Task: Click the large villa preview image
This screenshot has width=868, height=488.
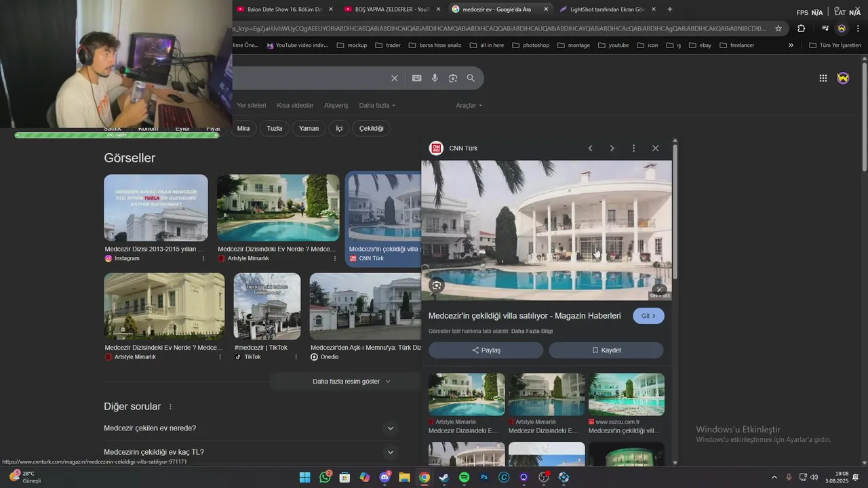Action: pos(547,230)
